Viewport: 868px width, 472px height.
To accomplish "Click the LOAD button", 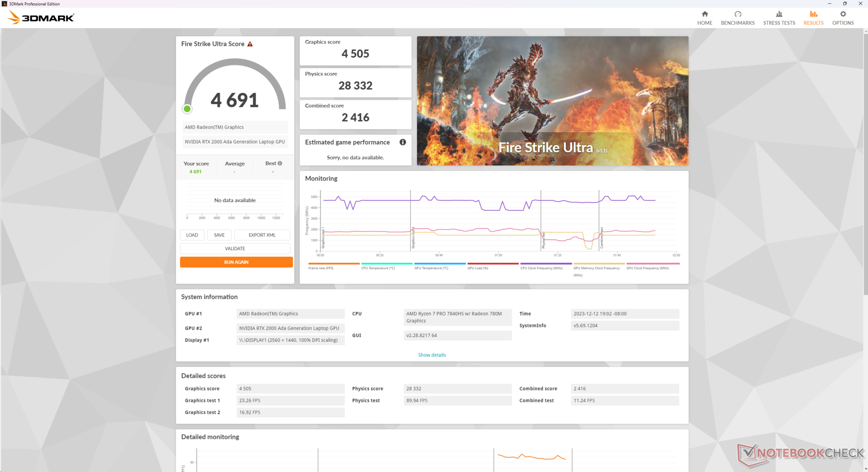I will [192, 235].
